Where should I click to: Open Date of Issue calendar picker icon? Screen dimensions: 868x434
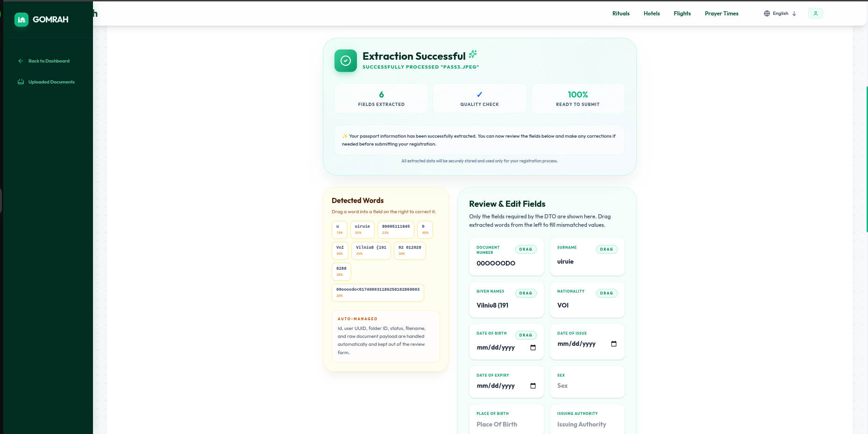614,344
